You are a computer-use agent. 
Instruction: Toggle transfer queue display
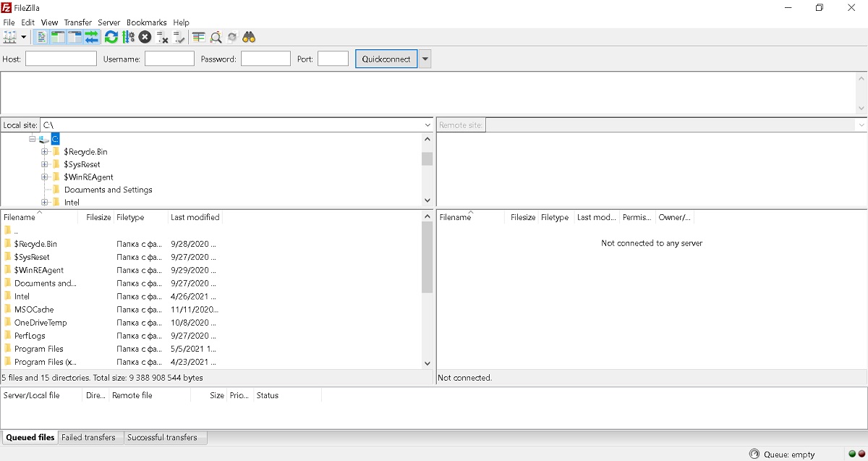[92, 37]
